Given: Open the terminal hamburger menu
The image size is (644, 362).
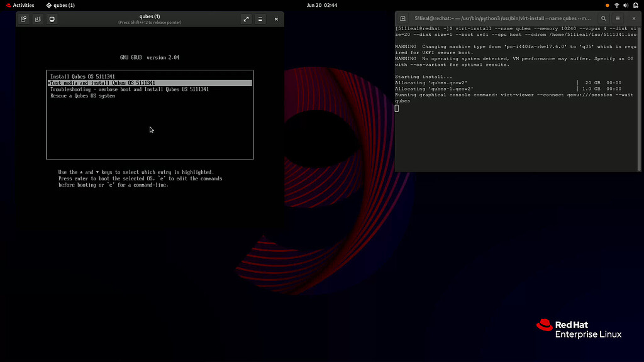Looking at the screenshot, I should [618, 18].
